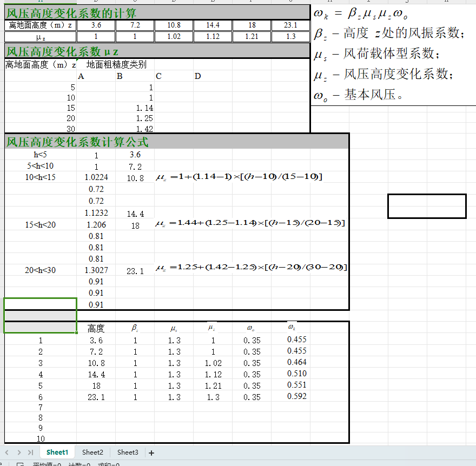Select μz value 1.21 in results row 5
The image size is (476, 466).
pos(213,385)
